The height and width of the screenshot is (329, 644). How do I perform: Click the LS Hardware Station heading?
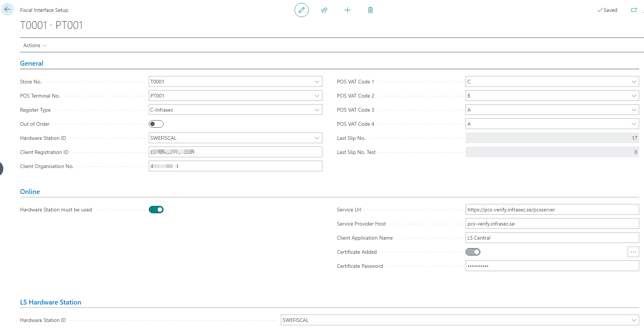point(50,302)
